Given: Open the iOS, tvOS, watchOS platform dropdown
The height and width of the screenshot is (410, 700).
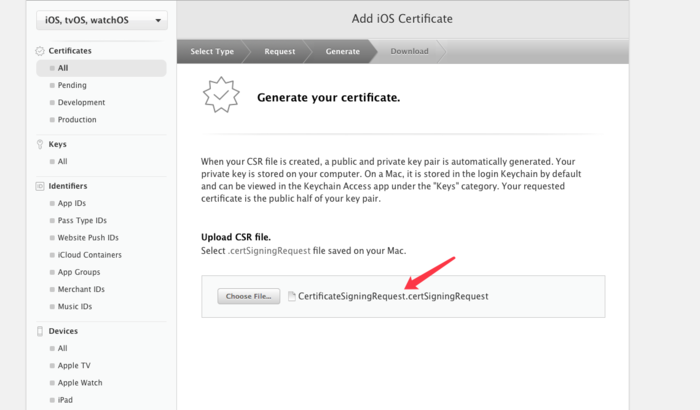Looking at the screenshot, I should [102, 20].
